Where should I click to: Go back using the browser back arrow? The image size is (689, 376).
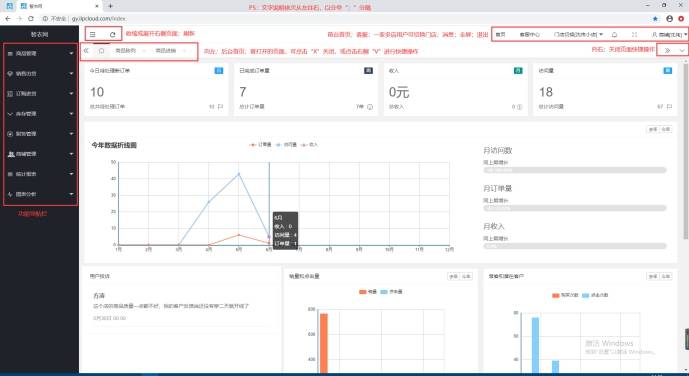tap(7, 18)
